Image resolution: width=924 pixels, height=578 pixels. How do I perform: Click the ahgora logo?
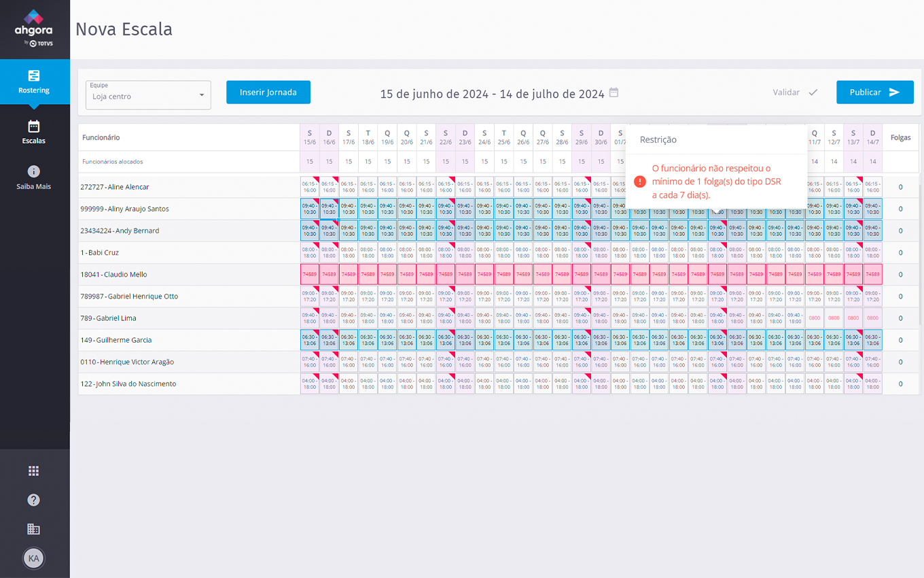point(34,27)
